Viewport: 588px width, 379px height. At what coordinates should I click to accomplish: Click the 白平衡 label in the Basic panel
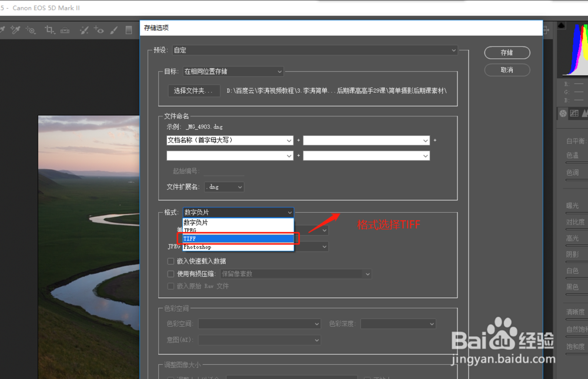coord(575,141)
